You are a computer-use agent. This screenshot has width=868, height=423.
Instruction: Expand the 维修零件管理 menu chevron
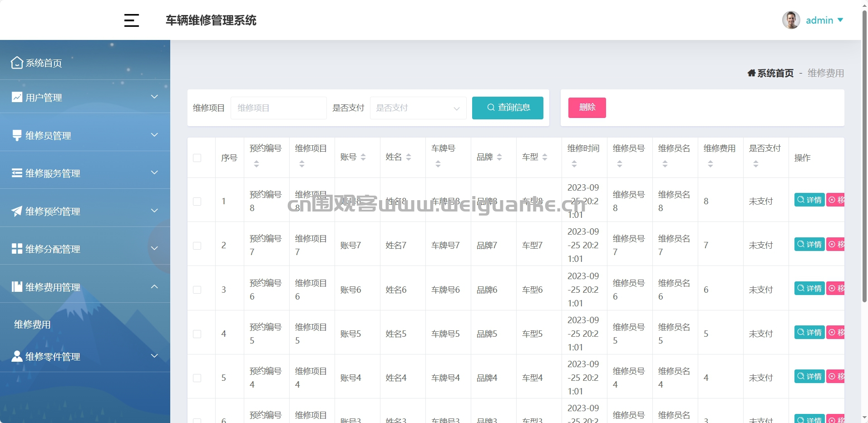154,356
